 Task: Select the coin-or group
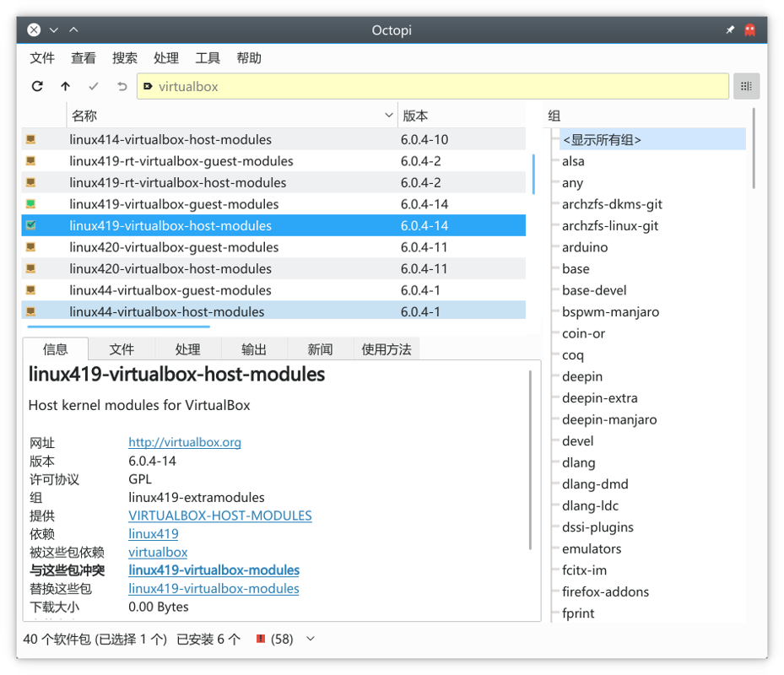[x=583, y=333]
